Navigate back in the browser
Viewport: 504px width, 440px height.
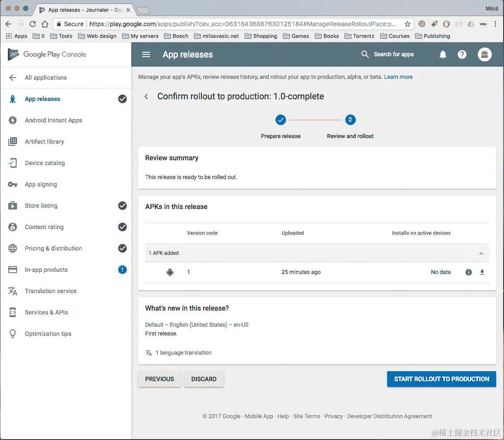tap(8, 24)
